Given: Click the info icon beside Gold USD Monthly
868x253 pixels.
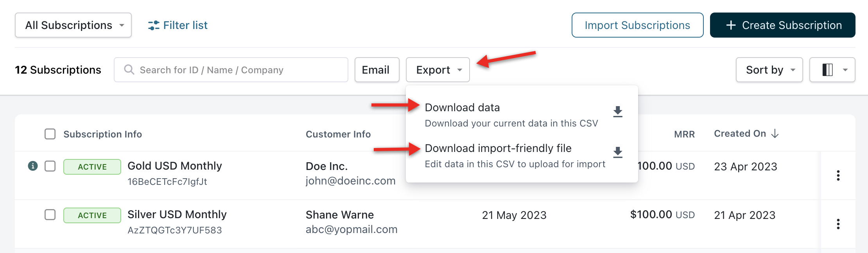Looking at the screenshot, I should [33, 166].
